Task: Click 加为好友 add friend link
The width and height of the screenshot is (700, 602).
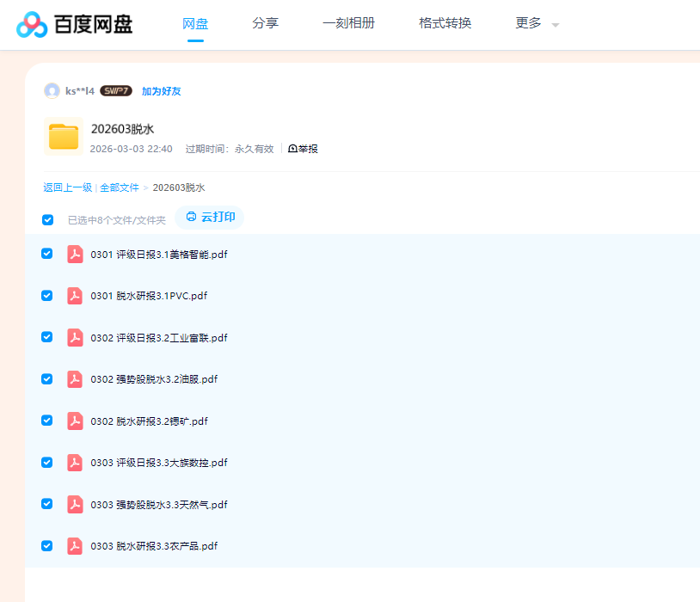Action: tap(161, 91)
